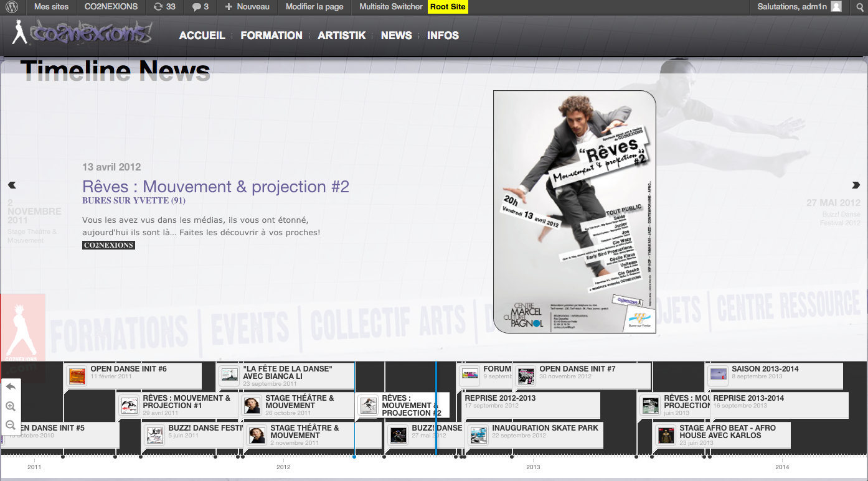The image size is (868, 481).
Task: Select Reprise 2013-2014 event
Action: click(x=778, y=405)
